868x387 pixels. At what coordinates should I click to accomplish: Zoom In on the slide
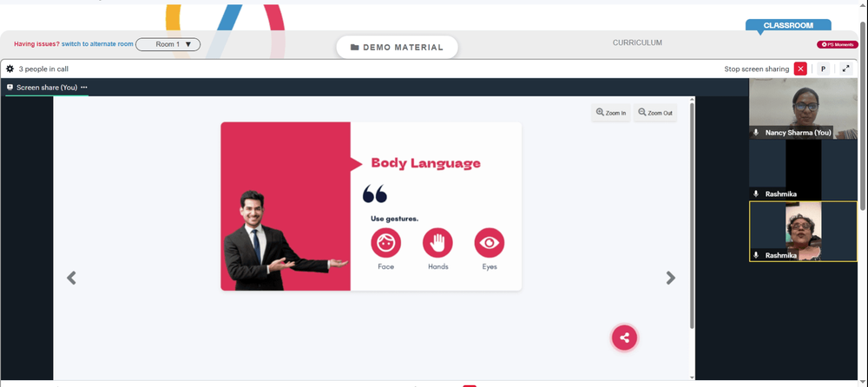(x=611, y=113)
